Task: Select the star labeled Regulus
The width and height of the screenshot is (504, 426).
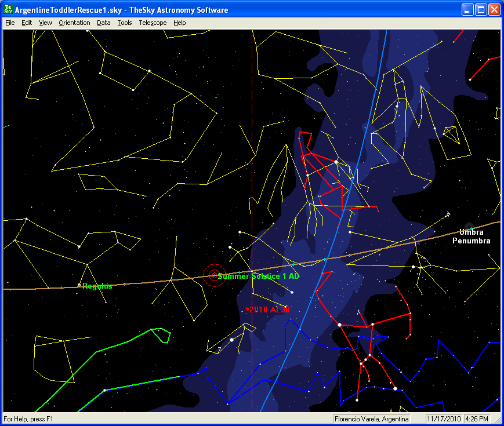Action: pos(79,285)
